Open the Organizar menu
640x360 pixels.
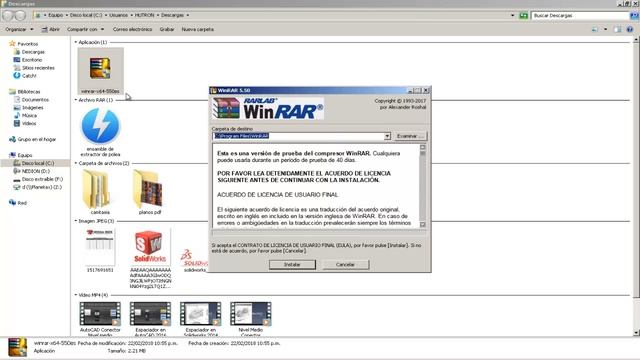tap(19, 29)
